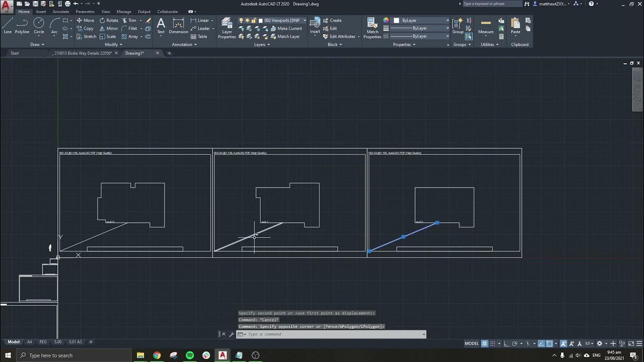This screenshot has width=644, height=362.
Task: Open the Layer Properties manager
Action: pos(227,28)
